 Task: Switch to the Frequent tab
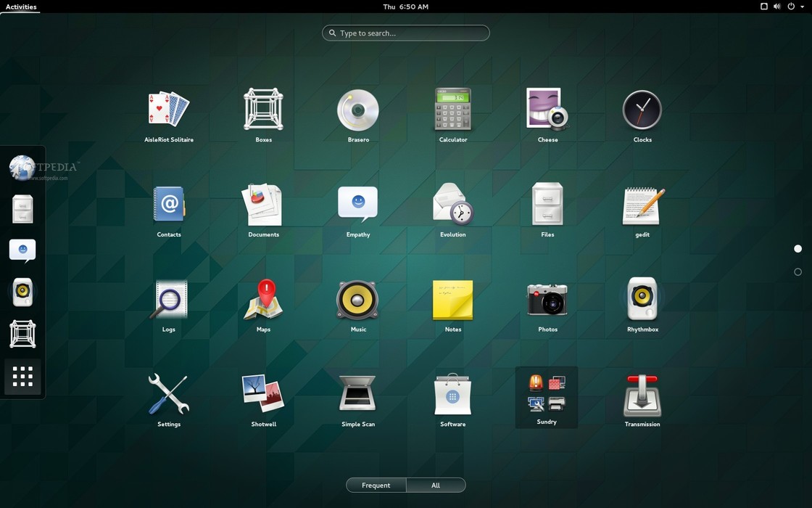coord(376,486)
